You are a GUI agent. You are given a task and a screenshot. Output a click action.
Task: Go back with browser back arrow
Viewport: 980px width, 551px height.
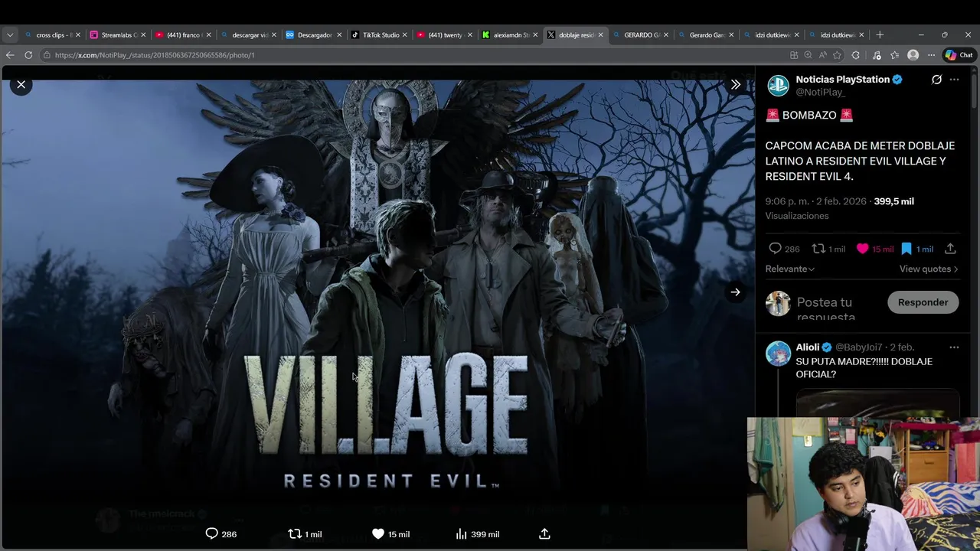point(10,55)
